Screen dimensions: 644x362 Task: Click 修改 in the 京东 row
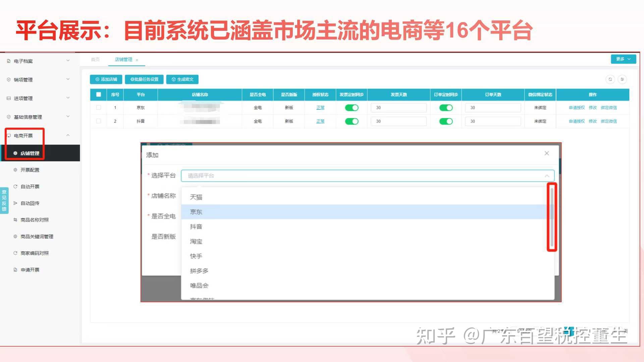pyautogui.click(x=593, y=108)
